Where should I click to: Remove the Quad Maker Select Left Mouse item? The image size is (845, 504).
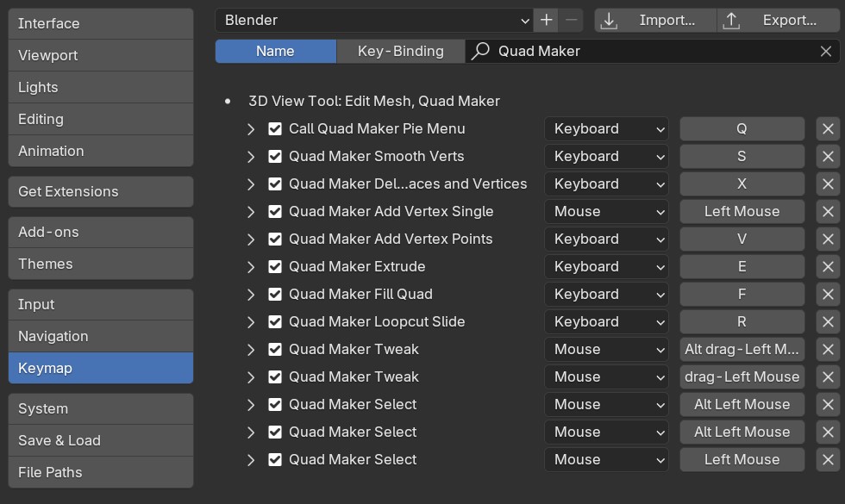pos(828,459)
